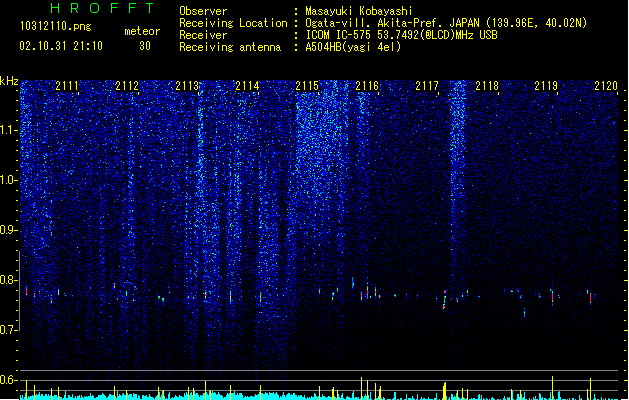The height and width of the screenshot is (400, 629).
Task: Click the meteor count 30
Action: coord(145,46)
